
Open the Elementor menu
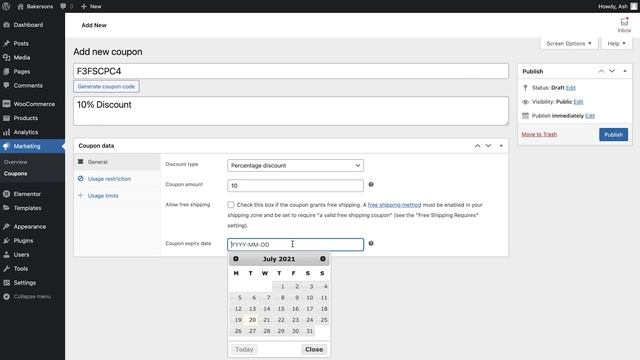tap(27, 194)
